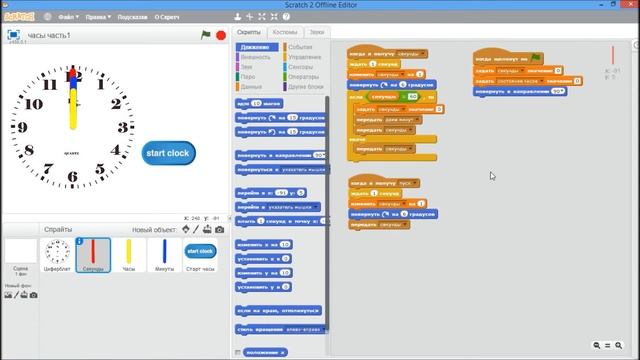
Task: Click the project title field часы часть1
Action: 49,36
